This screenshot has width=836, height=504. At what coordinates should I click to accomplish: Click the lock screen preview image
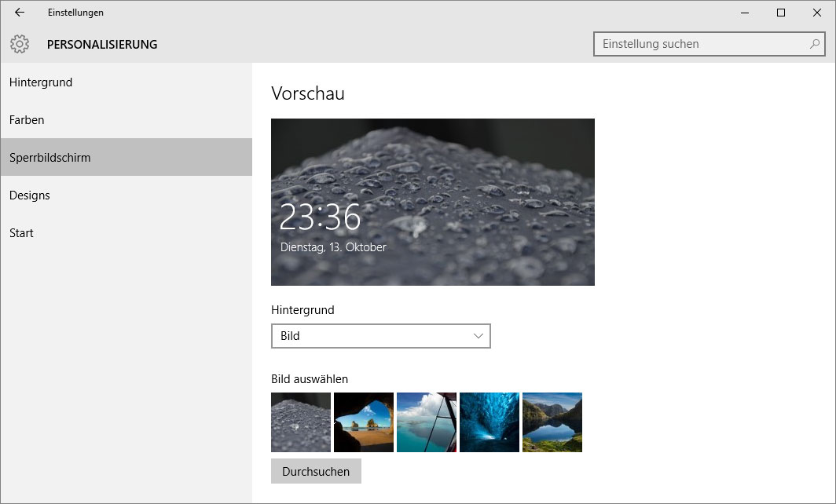pyautogui.click(x=433, y=202)
